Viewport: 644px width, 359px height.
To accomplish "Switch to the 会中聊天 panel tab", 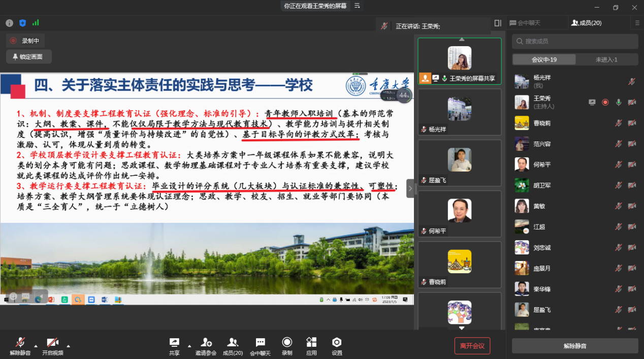I will tap(536, 23).
